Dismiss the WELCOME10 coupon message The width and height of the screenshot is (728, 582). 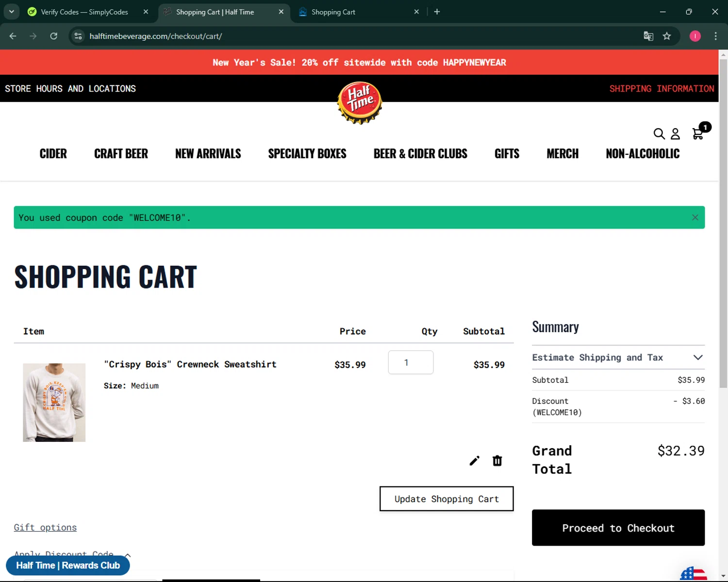pyautogui.click(x=695, y=218)
